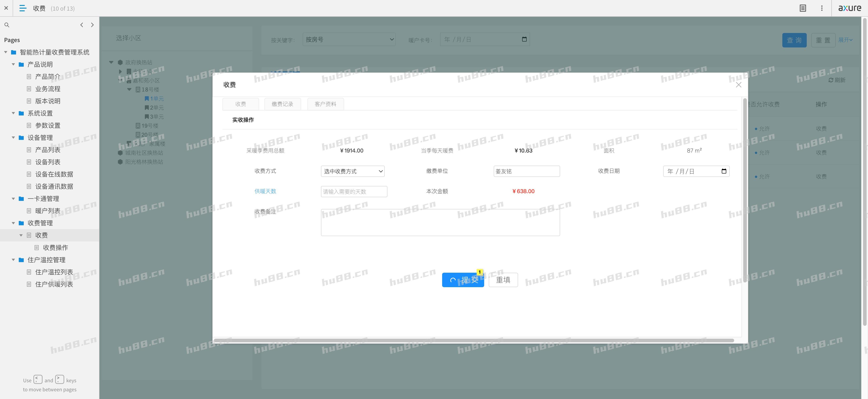Click the 供暖天数 input field
The width and height of the screenshot is (868, 399).
click(354, 192)
